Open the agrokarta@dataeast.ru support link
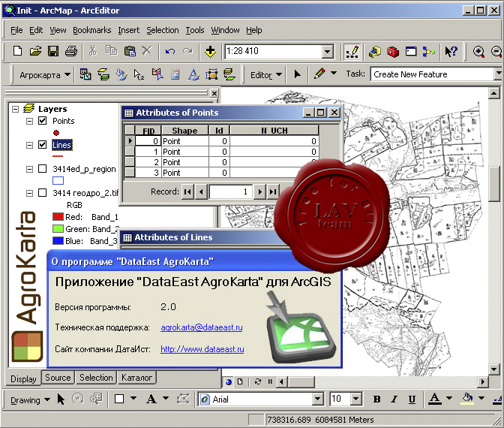Image resolution: width=504 pixels, height=428 pixels. [202, 327]
